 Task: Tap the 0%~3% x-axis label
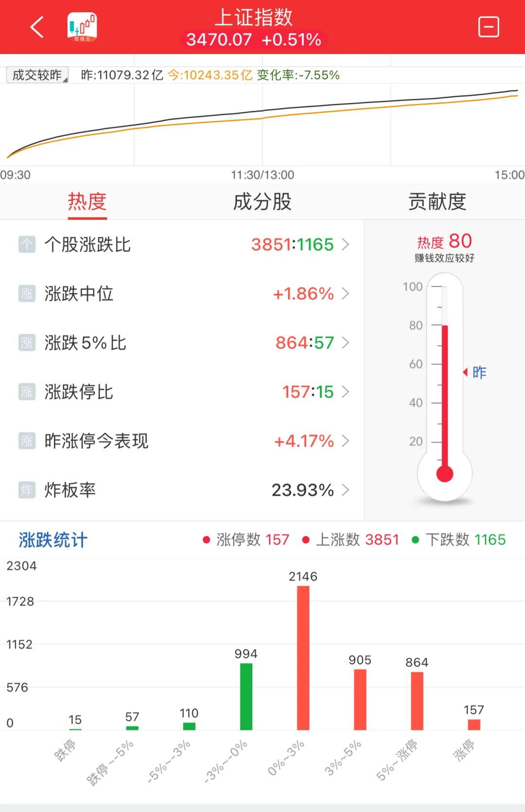(286, 758)
